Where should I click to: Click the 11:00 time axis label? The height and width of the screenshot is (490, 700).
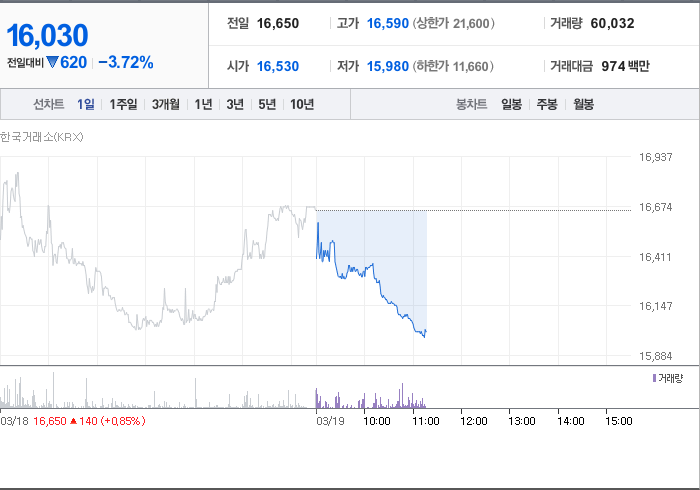click(x=425, y=421)
